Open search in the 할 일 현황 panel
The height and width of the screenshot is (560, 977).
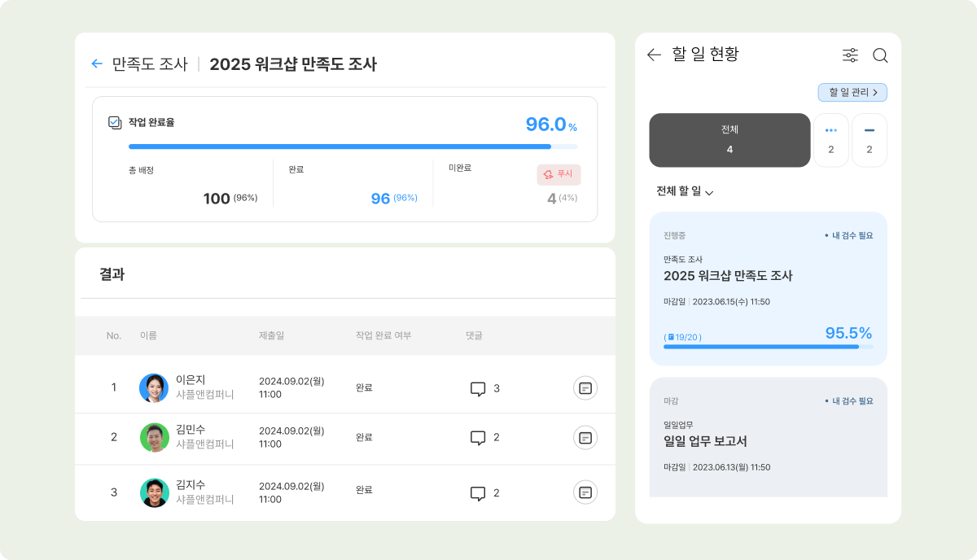point(880,55)
